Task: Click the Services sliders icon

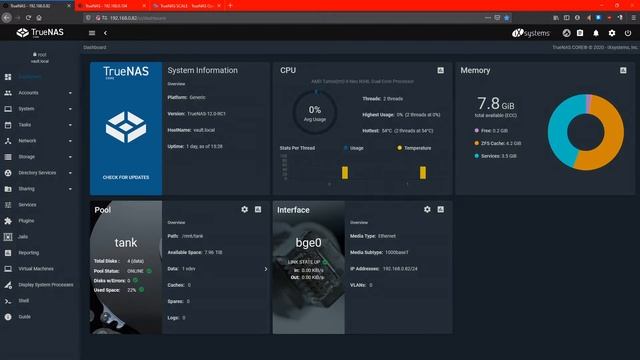Action: [8, 204]
